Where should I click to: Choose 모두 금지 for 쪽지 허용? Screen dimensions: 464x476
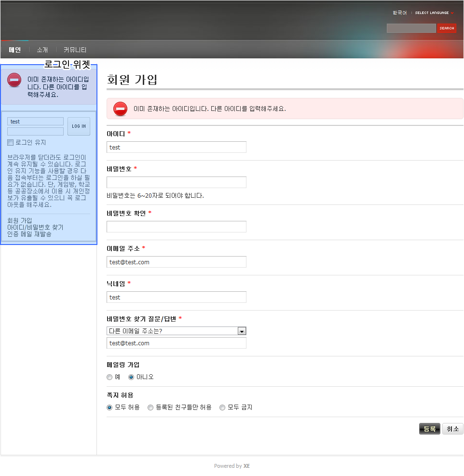point(222,408)
